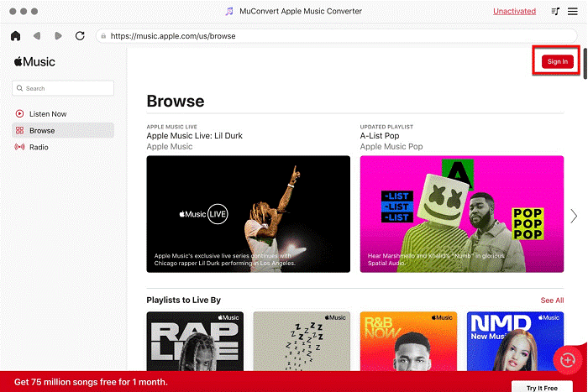The width and height of the screenshot is (588, 392).
Task: Click the Unactivated link
Action: [x=514, y=12]
